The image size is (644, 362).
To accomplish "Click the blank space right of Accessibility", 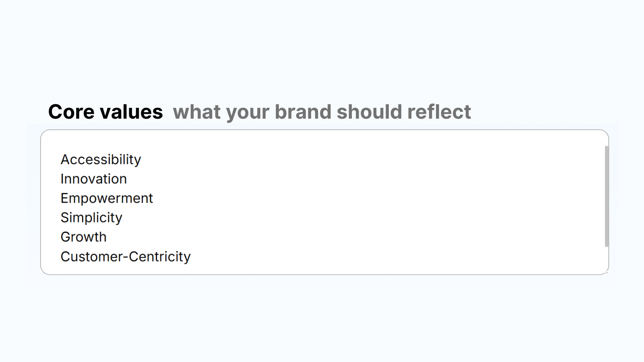I will 282,159.
